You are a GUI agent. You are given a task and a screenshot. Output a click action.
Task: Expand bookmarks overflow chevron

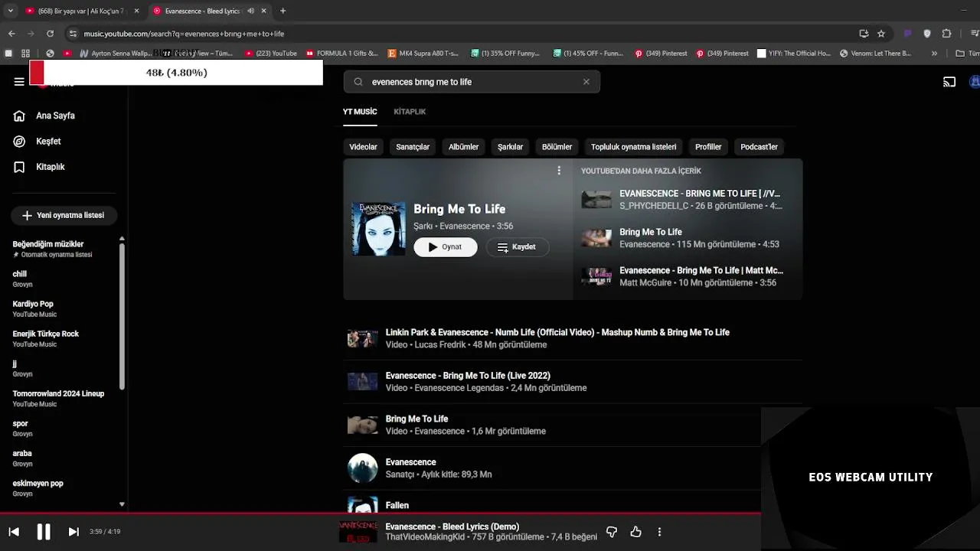[934, 54]
